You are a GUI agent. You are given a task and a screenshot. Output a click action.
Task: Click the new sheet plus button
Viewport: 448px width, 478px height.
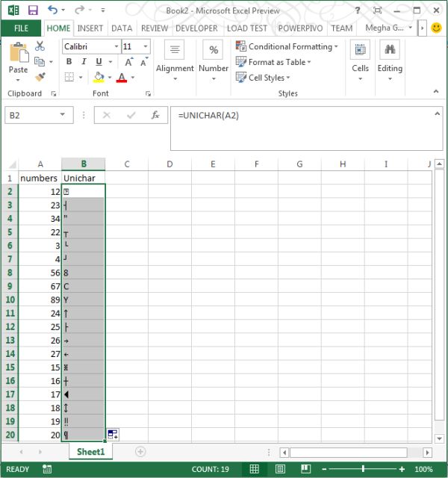(140, 451)
